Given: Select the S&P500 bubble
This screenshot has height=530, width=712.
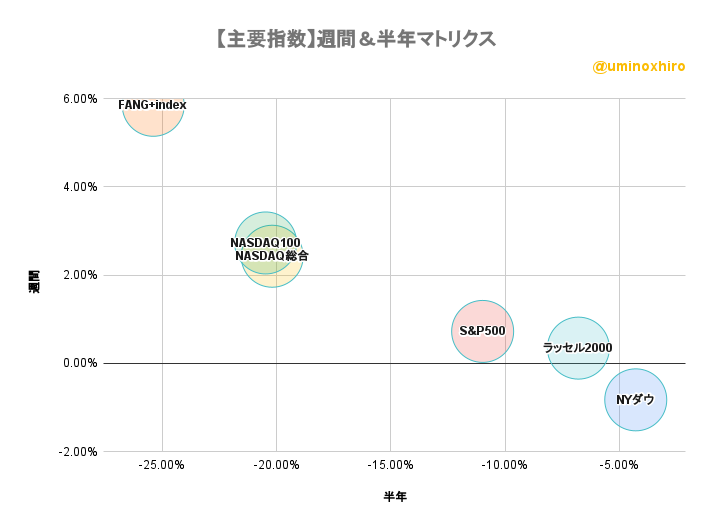Looking at the screenshot, I should coord(482,331).
